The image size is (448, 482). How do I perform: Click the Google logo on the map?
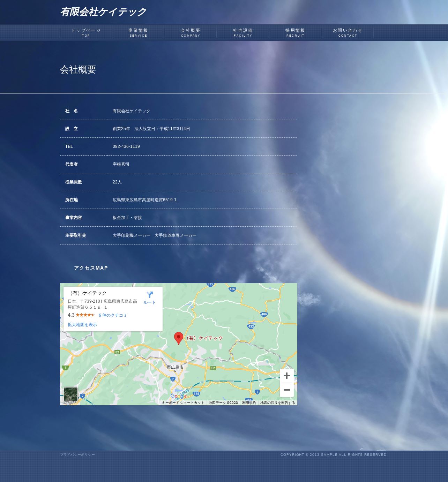coord(179,396)
